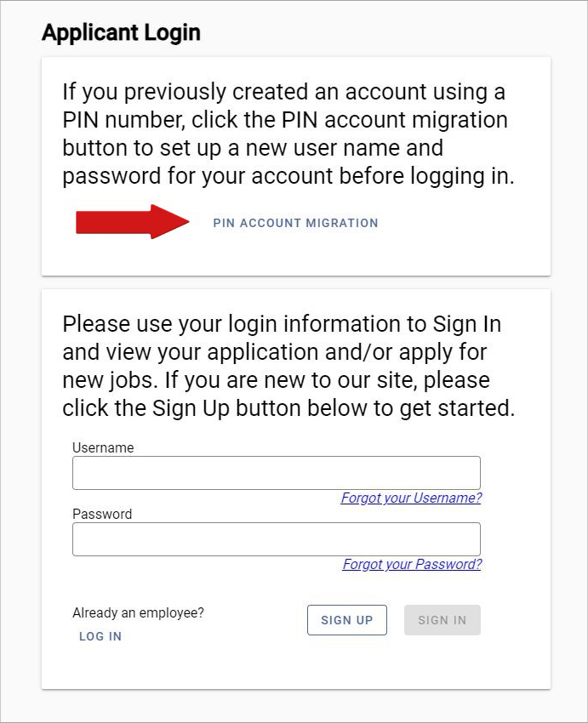Click the Username field label
Screen dimensions: 588x723
click(x=103, y=447)
